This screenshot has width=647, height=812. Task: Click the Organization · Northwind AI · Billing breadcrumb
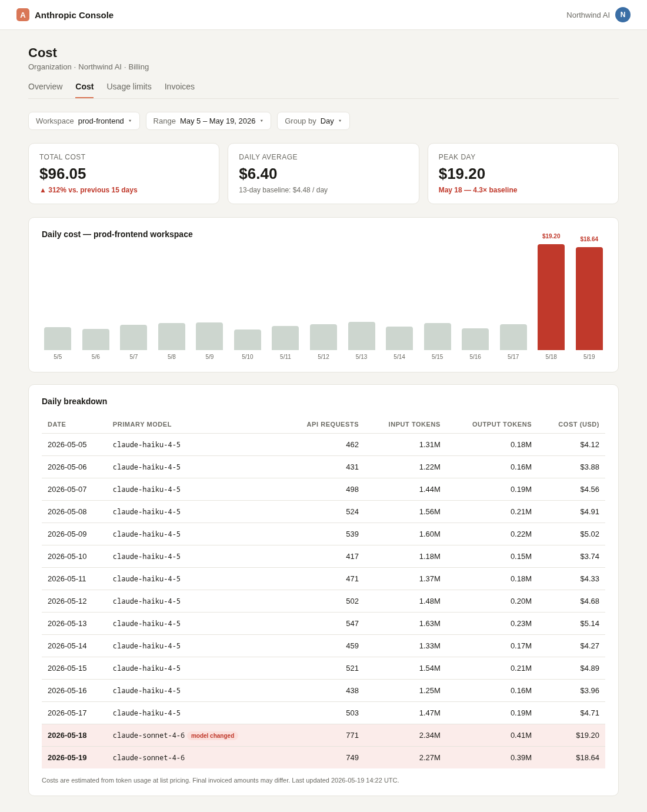tap(88, 67)
